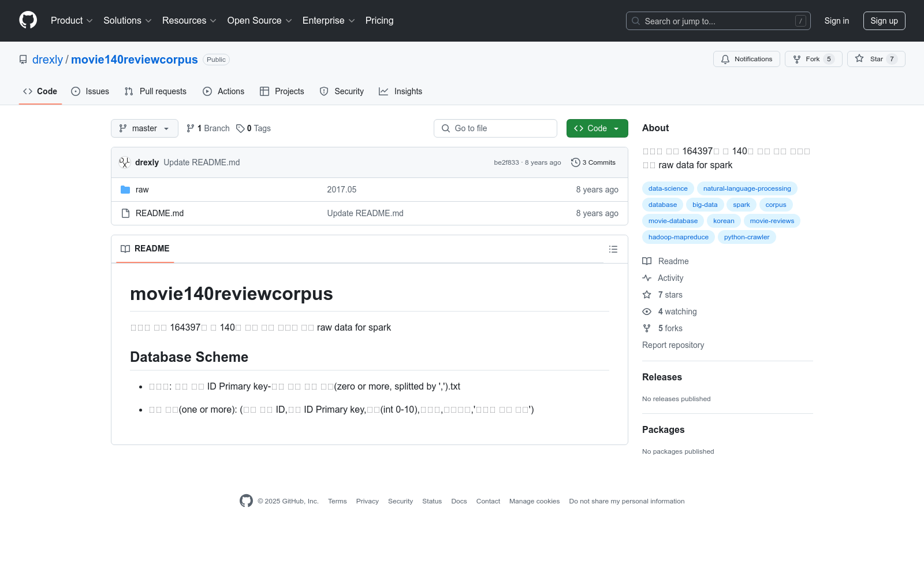The height and width of the screenshot is (578, 924).
Task: Fork this repository
Action: coord(813,59)
